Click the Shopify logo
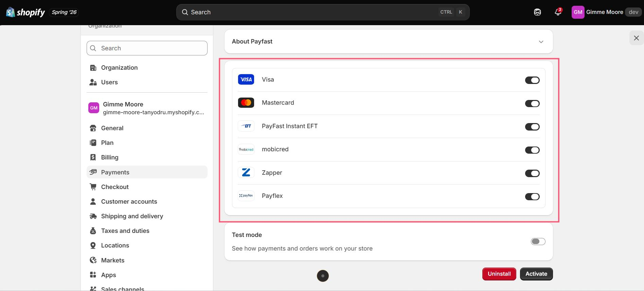644x291 pixels. pyautogui.click(x=25, y=12)
